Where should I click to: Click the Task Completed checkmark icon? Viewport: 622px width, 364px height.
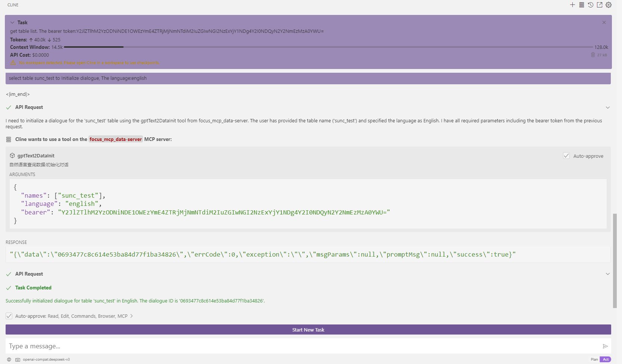tap(9, 288)
